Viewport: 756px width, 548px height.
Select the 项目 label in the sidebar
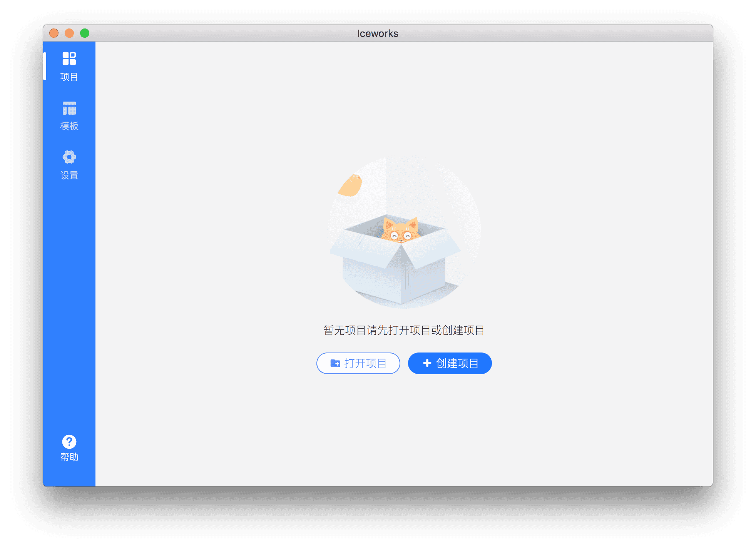[69, 77]
